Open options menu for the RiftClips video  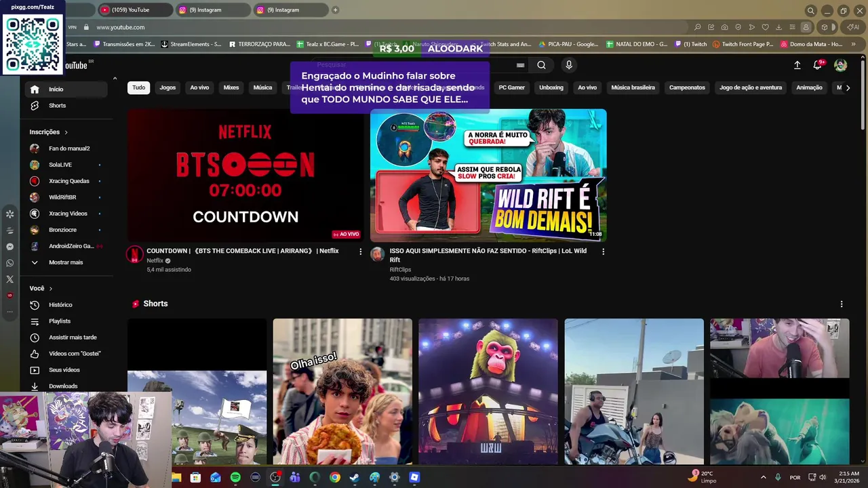(x=603, y=251)
